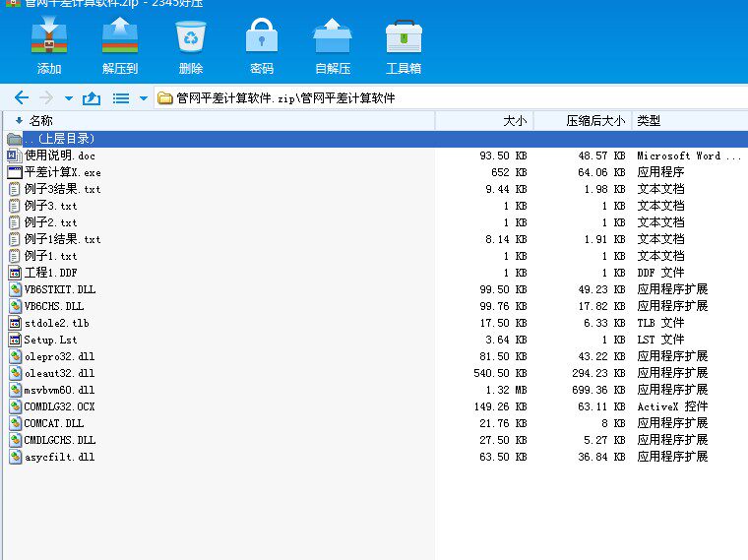Click type cell TLB 文件

coord(660,323)
